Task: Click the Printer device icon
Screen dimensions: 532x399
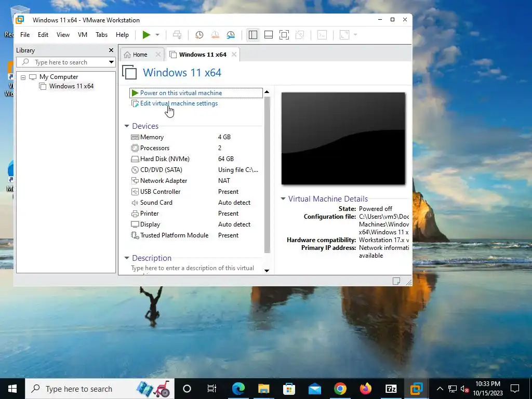Action: pos(135,214)
